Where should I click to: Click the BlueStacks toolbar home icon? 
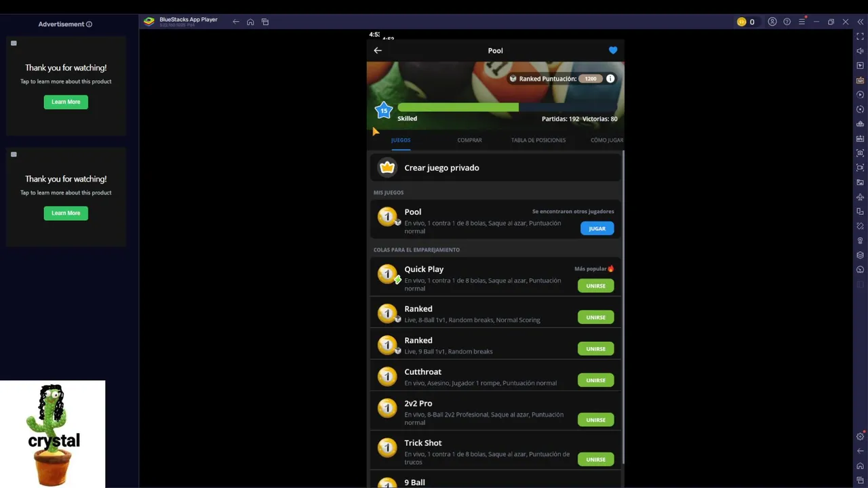(x=250, y=22)
